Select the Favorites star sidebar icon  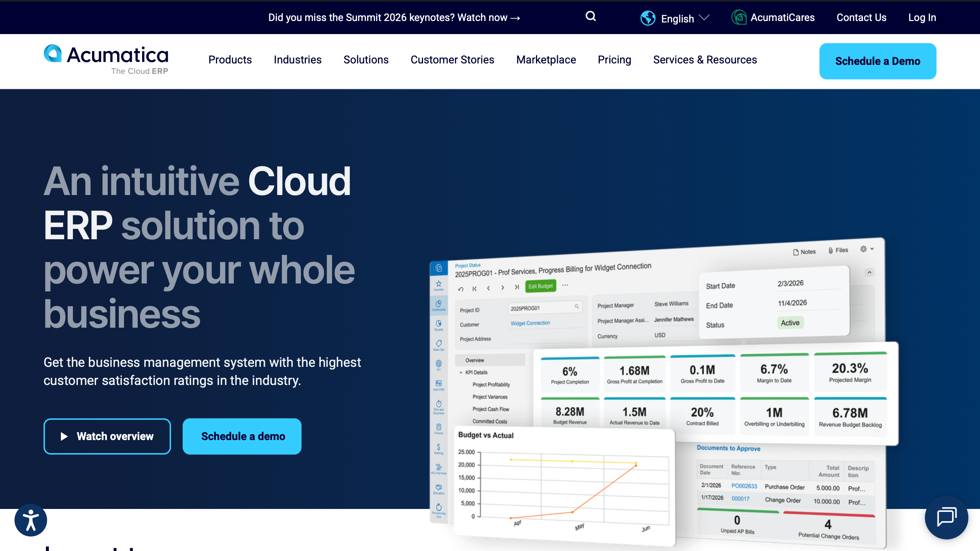pos(438,285)
